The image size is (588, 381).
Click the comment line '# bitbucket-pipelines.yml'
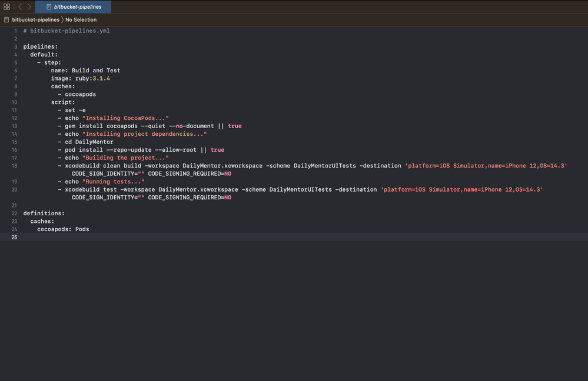coord(67,31)
